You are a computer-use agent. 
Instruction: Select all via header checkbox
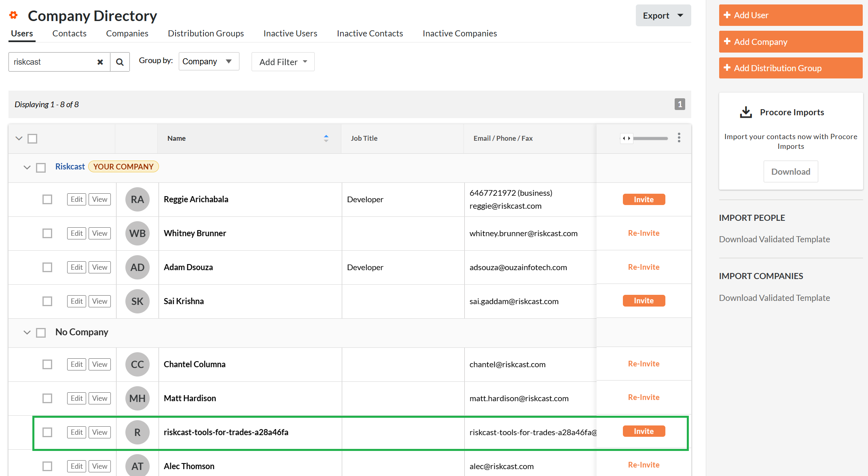pyautogui.click(x=32, y=139)
